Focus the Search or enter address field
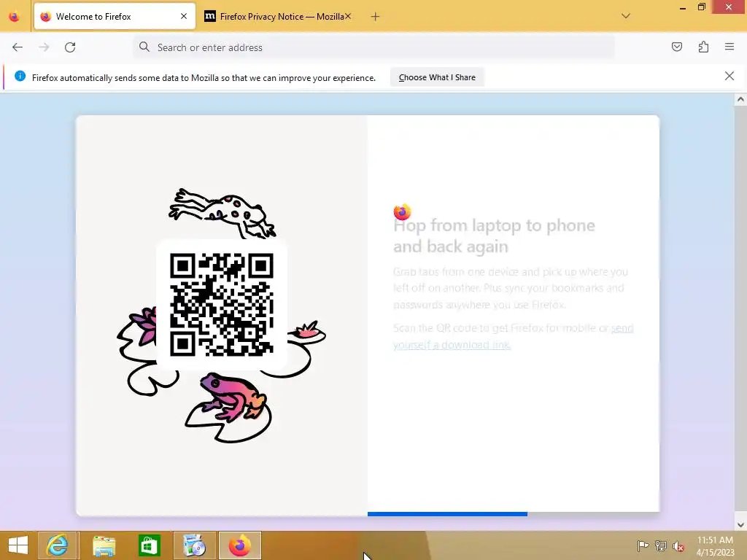The image size is (747, 560). coord(373,47)
